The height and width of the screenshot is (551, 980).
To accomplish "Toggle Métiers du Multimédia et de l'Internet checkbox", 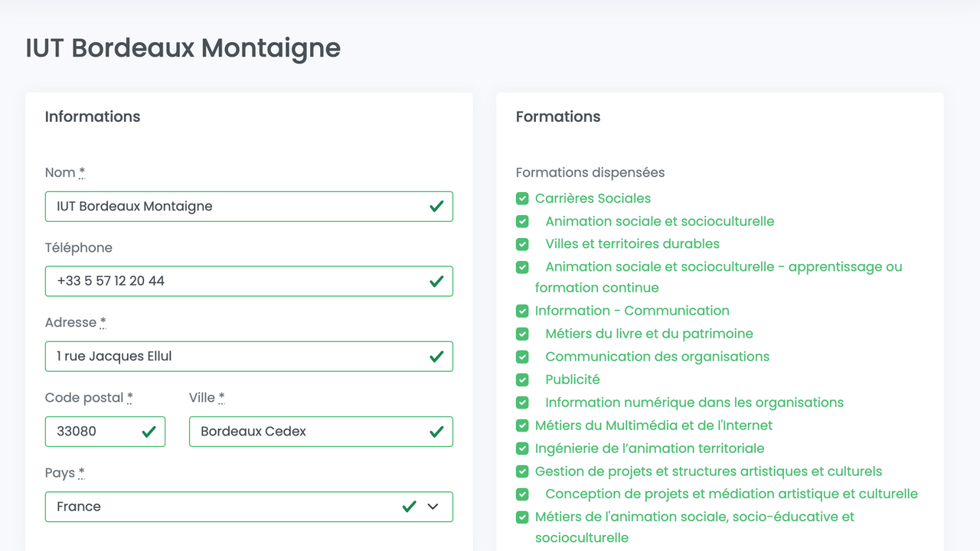I will (x=522, y=425).
